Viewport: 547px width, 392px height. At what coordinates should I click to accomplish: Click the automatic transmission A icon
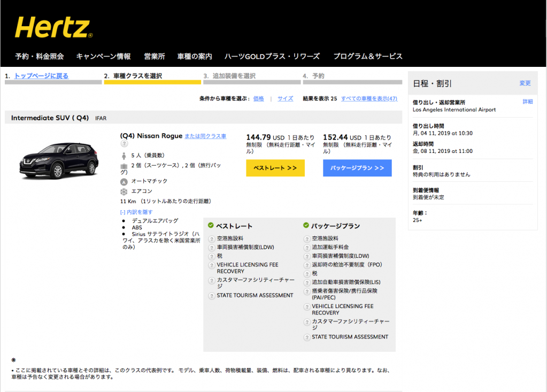pos(124,182)
